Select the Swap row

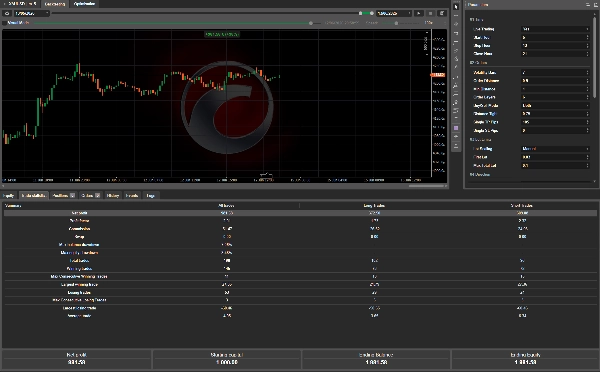point(300,237)
